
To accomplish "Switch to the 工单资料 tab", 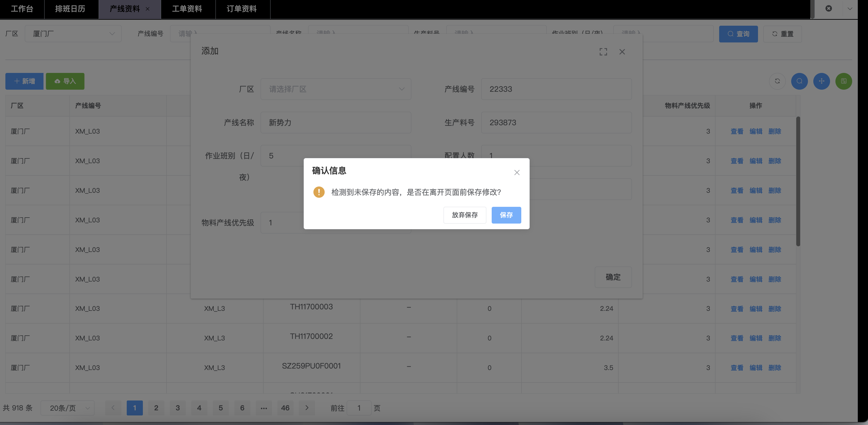I will [x=187, y=9].
